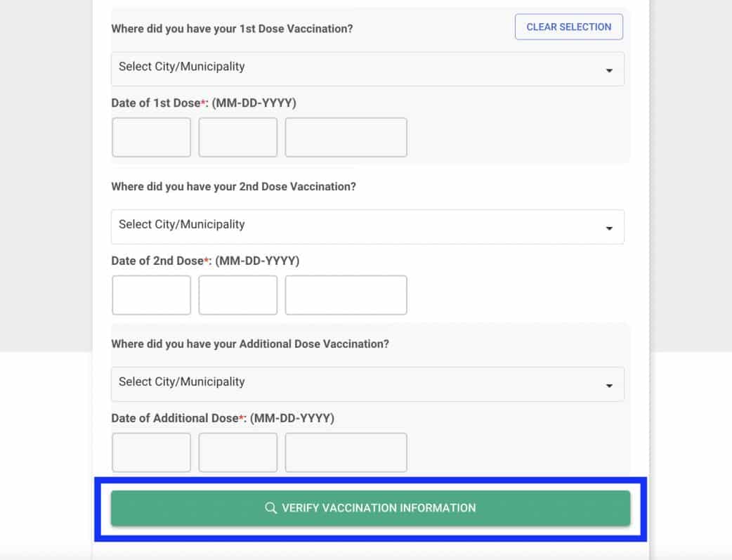Click the Additional Dose year field

tap(346, 452)
